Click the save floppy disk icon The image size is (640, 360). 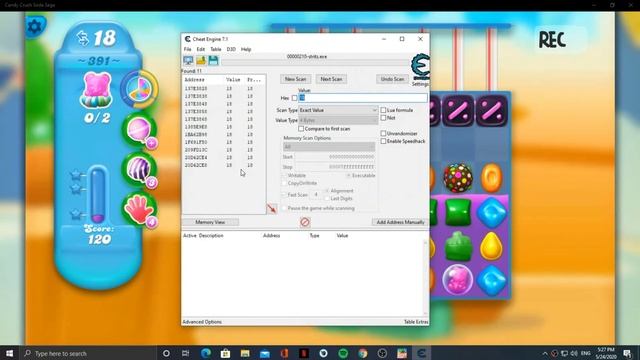213,60
